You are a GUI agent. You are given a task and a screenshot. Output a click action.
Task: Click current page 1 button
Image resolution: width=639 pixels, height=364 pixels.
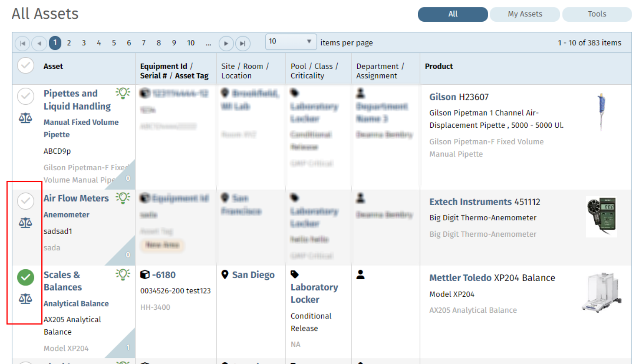[55, 43]
